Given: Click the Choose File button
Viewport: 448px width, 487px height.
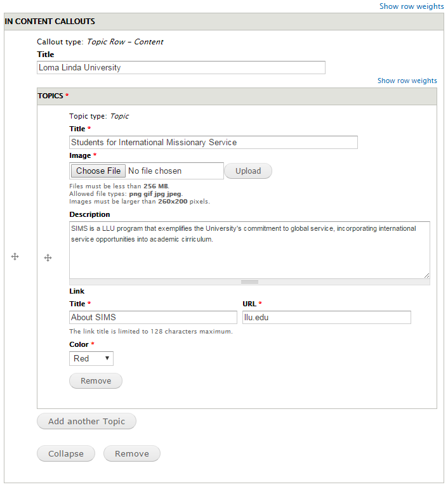Looking at the screenshot, I should tap(98, 171).
